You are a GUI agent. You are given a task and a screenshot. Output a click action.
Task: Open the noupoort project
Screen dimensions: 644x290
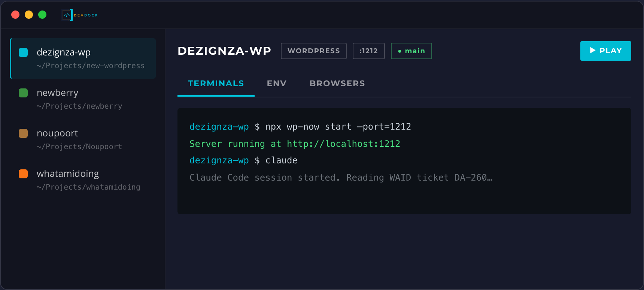[83, 139]
